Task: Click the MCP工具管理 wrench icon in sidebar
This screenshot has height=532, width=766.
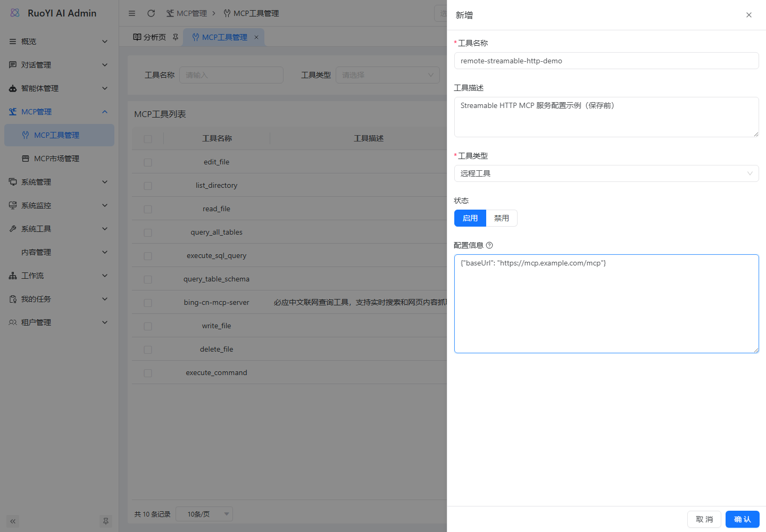Action: (26, 135)
